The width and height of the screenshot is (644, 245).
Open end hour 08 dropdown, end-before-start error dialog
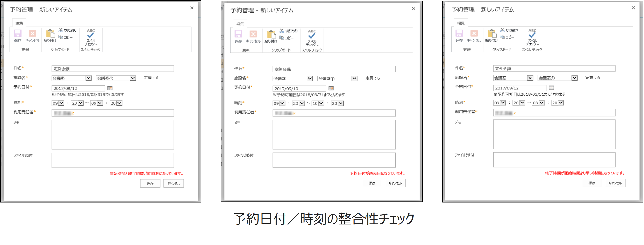point(538,103)
